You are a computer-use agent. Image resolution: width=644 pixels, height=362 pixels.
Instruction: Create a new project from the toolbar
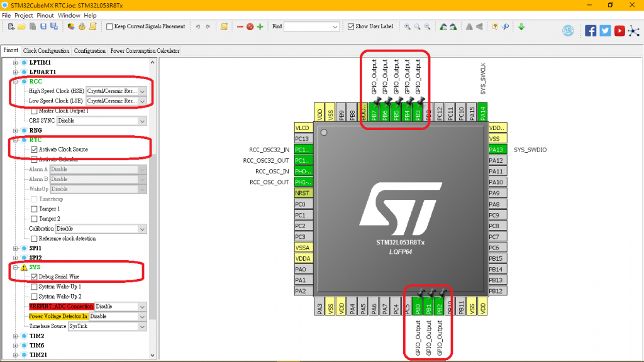click(x=11, y=26)
